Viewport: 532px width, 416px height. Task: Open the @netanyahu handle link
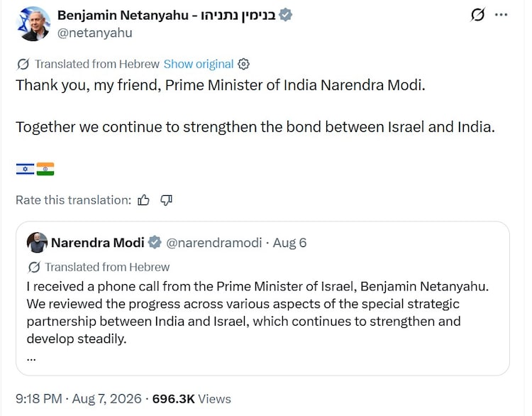[x=94, y=33]
